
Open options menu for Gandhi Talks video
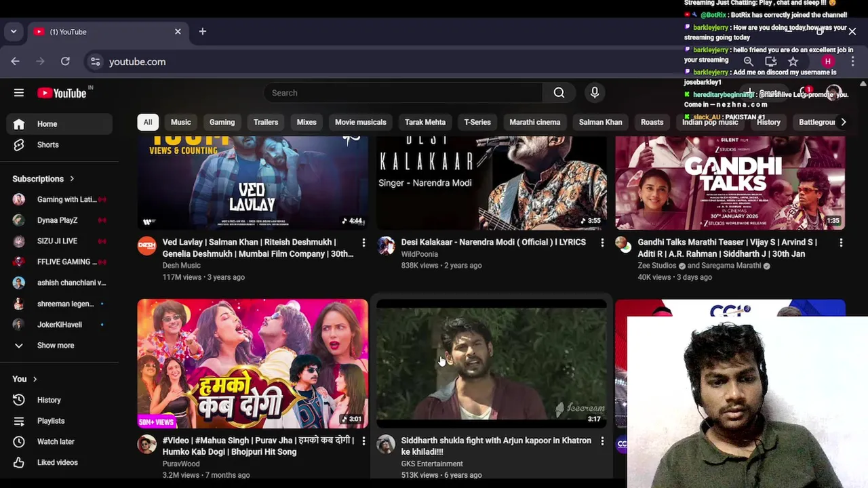(x=841, y=243)
